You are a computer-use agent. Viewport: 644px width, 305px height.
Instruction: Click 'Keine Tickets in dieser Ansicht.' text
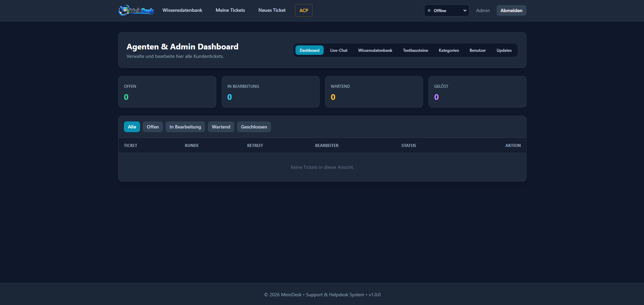[322, 167]
